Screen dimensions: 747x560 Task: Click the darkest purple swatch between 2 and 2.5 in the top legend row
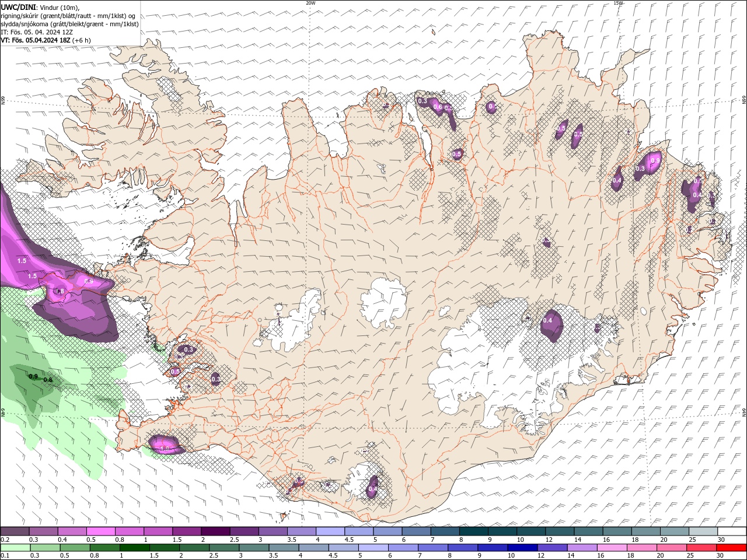215,531
